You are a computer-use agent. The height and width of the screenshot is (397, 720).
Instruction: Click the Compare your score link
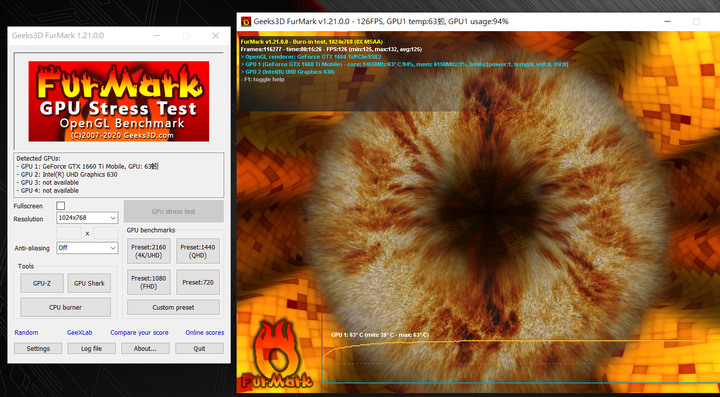point(139,332)
